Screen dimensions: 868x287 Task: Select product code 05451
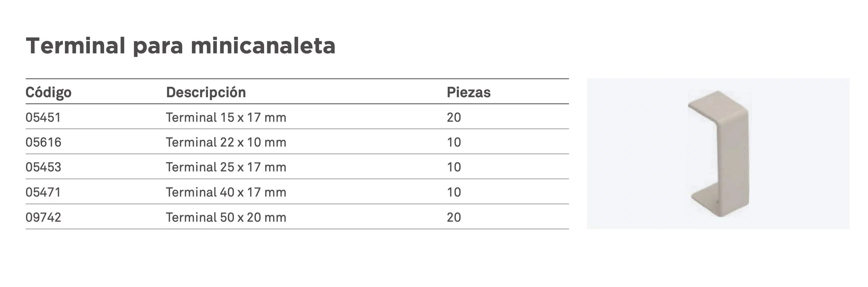click(43, 117)
